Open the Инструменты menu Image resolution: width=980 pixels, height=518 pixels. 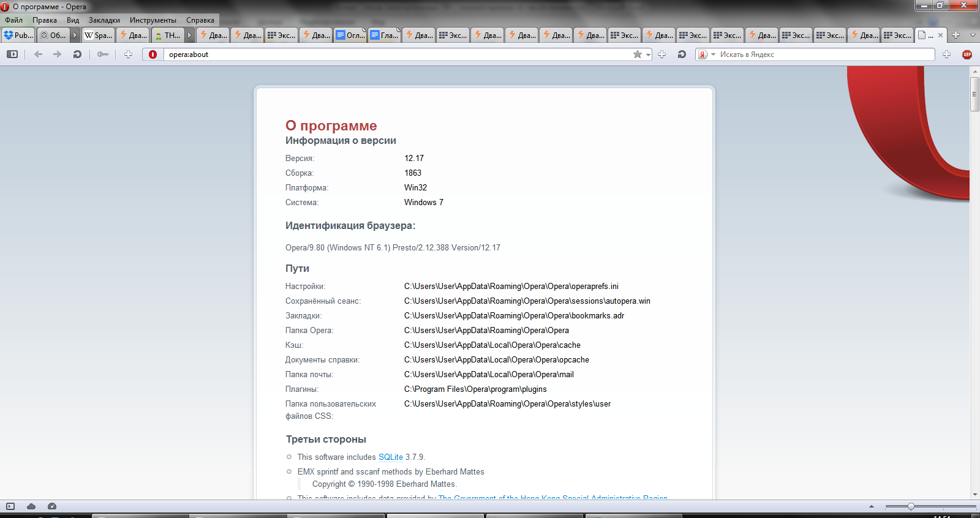click(153, 20)
